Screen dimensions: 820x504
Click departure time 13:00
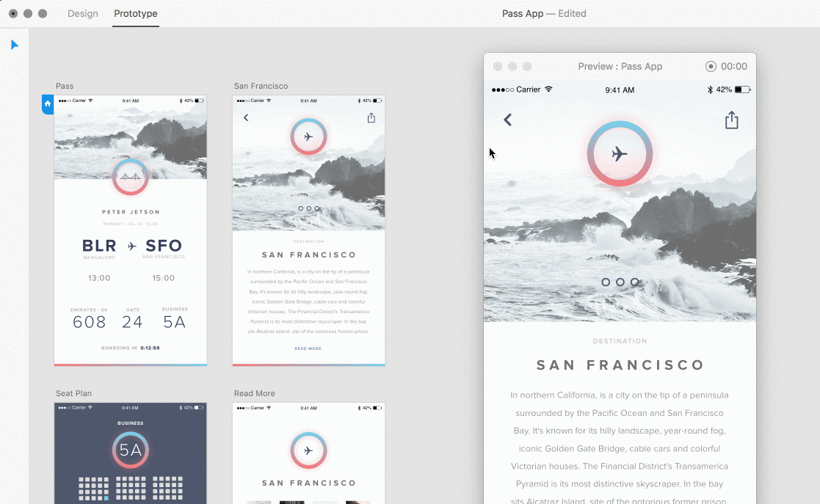pos(99,278)
